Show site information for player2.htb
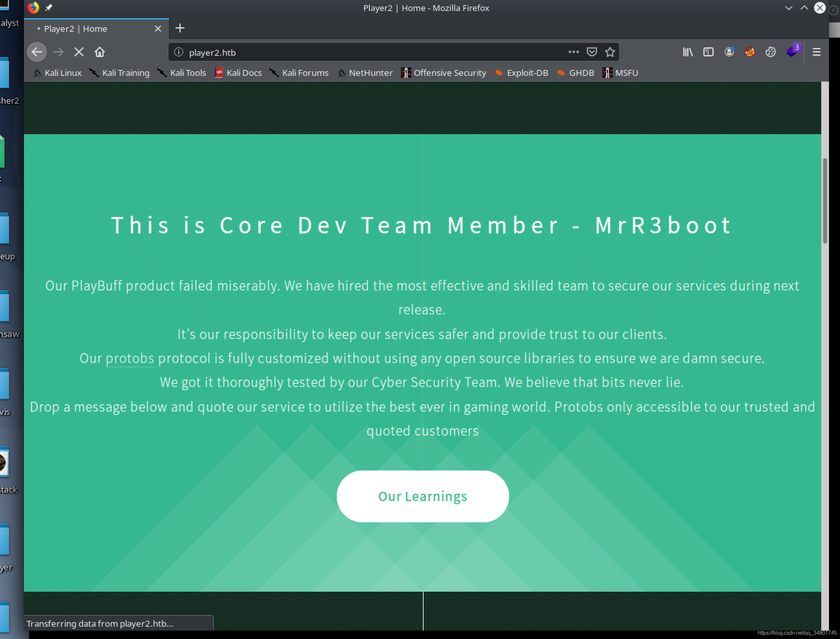The image size is (840, 639). (x=179, y=52)
